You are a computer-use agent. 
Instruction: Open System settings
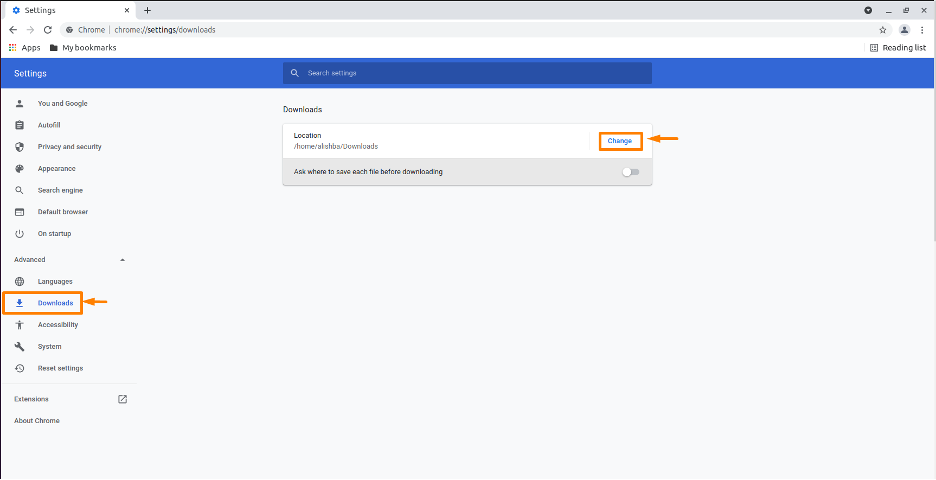tap(50, 347)
